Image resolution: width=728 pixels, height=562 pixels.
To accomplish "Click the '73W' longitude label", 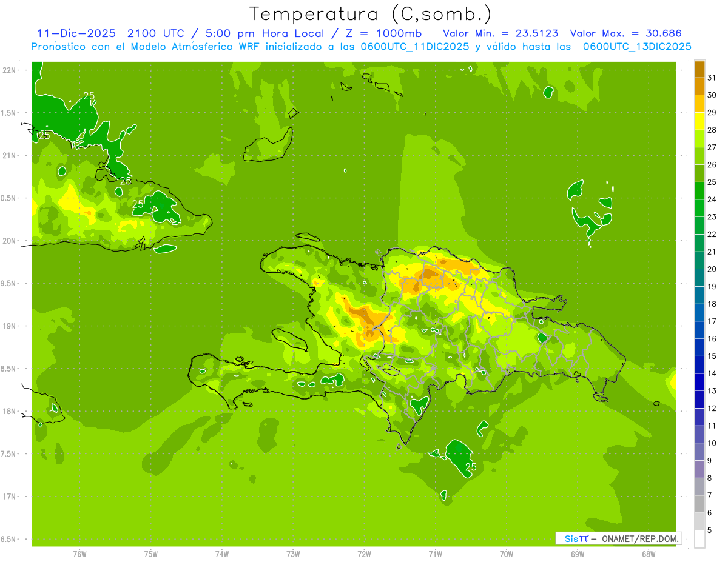I will tap(293, 554).
